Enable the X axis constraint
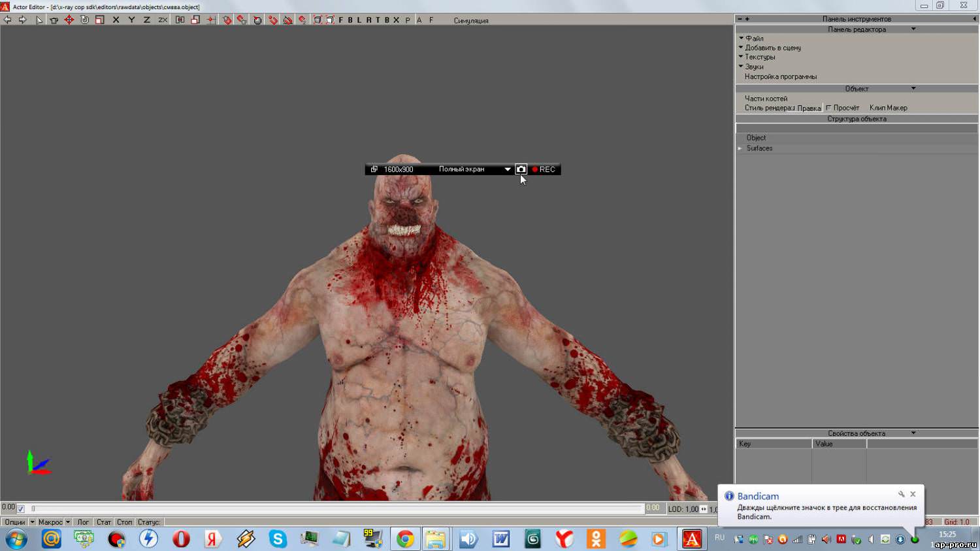 tap(116, 20)
